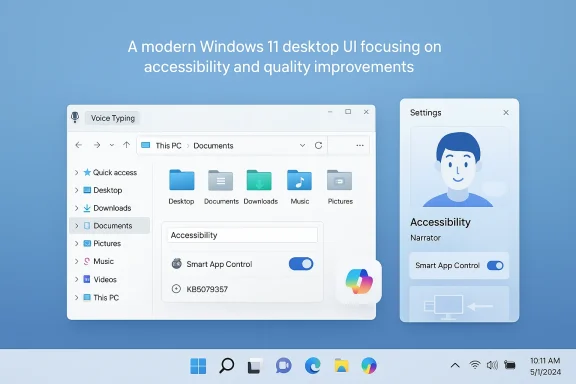Go forward using the right arrow

97,145
